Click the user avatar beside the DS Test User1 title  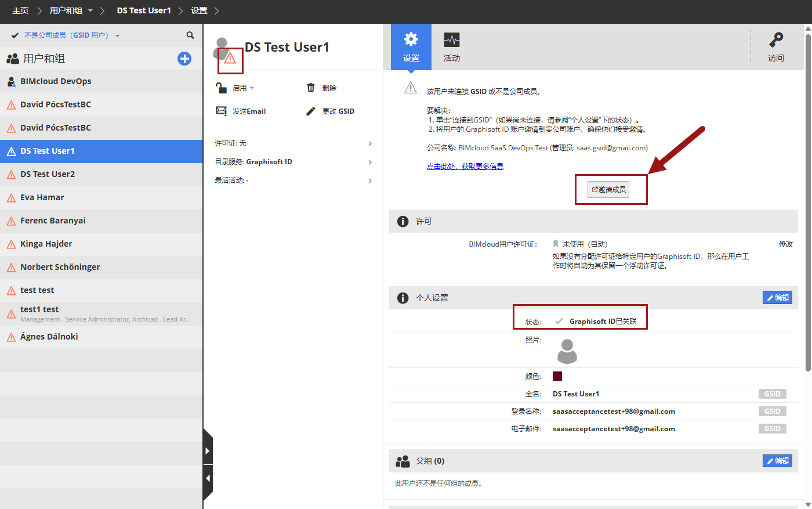[222, 48]
